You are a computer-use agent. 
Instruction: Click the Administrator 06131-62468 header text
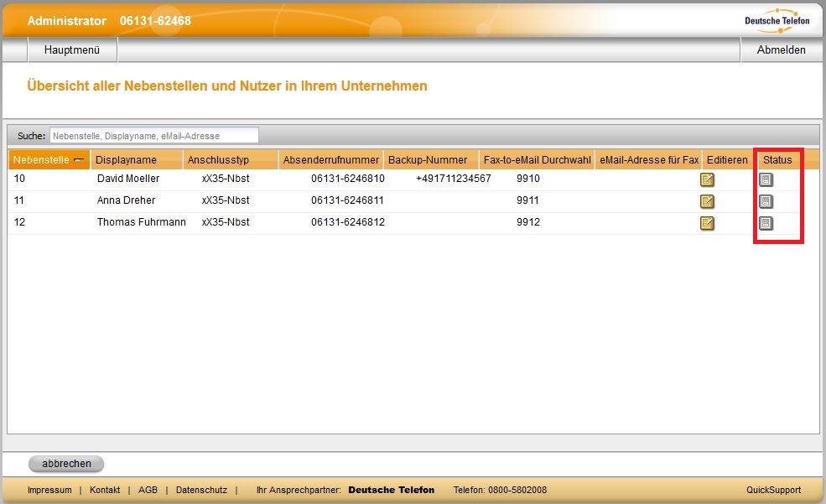click(109, 21)
